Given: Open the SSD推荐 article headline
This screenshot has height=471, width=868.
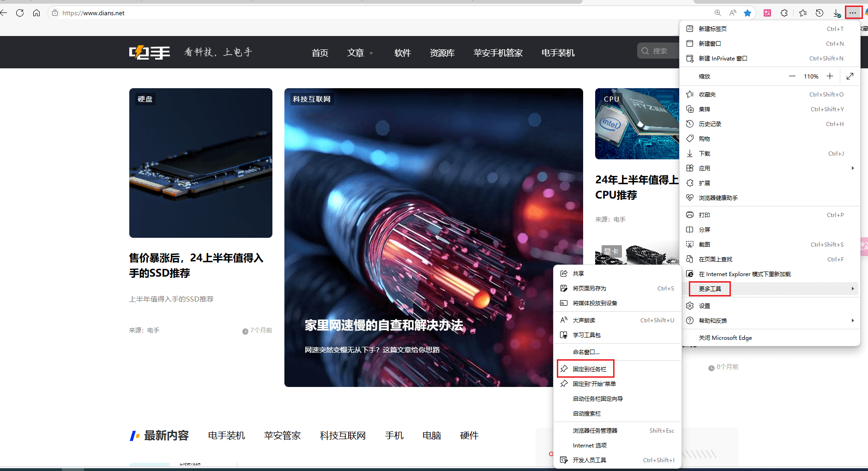Looking at the screenshot, I should (x=197, y=266).
